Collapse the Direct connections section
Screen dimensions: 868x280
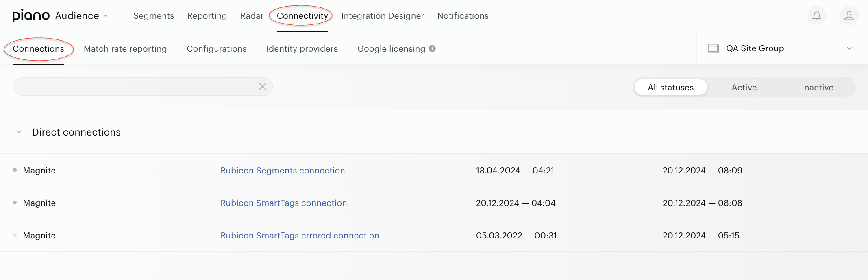point(19,132)
